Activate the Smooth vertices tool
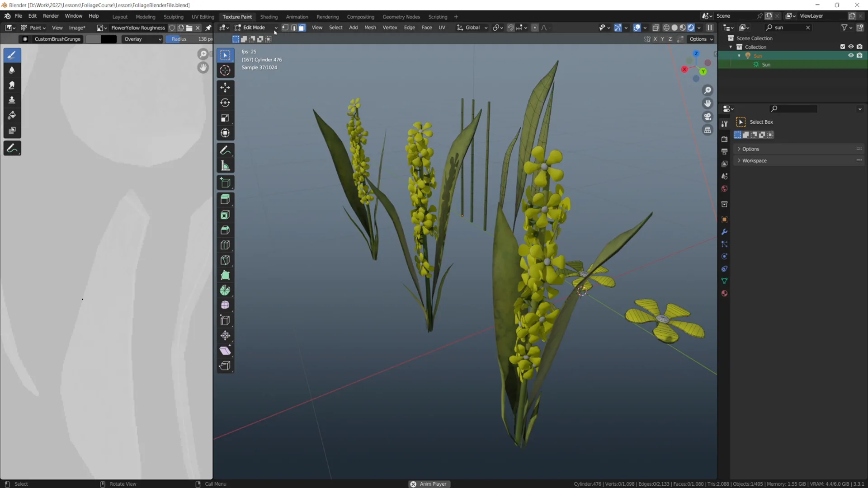The height and width of the screenshot is (488, 868). 225,305
